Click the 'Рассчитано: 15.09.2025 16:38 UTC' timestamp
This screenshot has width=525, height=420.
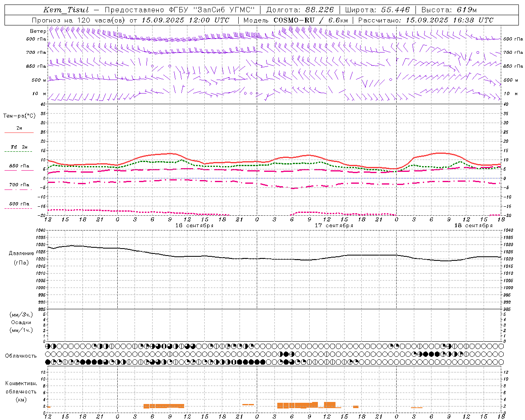pos(426,20)
